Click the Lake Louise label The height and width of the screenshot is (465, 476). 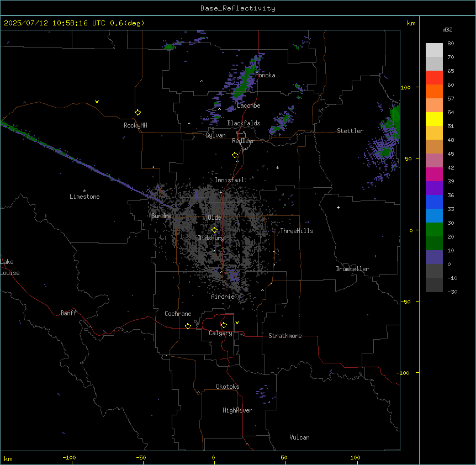[10, 267]
